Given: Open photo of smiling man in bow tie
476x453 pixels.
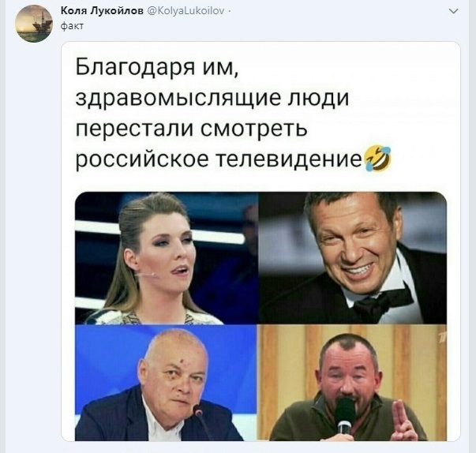Looking at the screenshot, I should [352, 258].
